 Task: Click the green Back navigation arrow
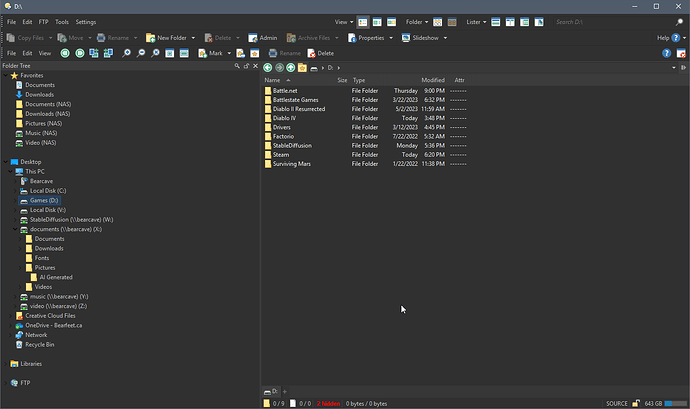coord(268,68)
